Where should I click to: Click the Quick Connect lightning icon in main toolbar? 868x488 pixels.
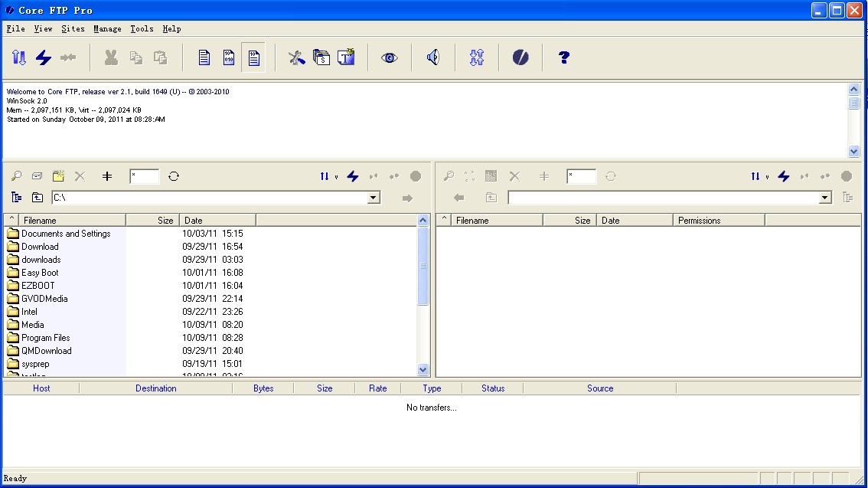(44, 57)
